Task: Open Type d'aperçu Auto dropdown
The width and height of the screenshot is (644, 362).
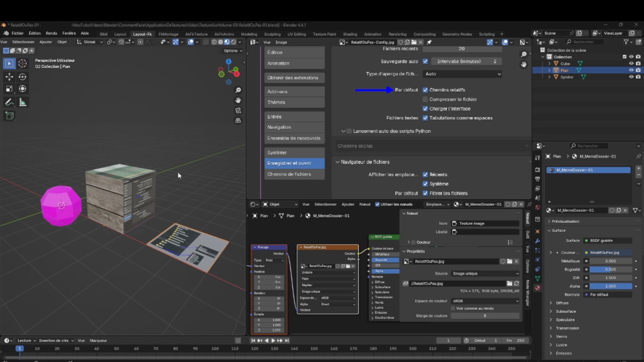Action: pos(462,74)
